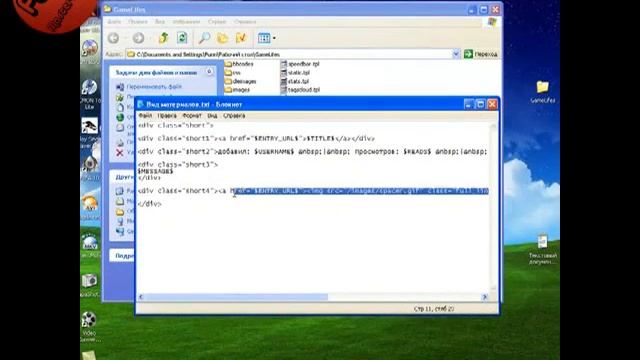
Task: Click the right arrow of Notepad horizontal scrollbar
Action: pos(484,297)
